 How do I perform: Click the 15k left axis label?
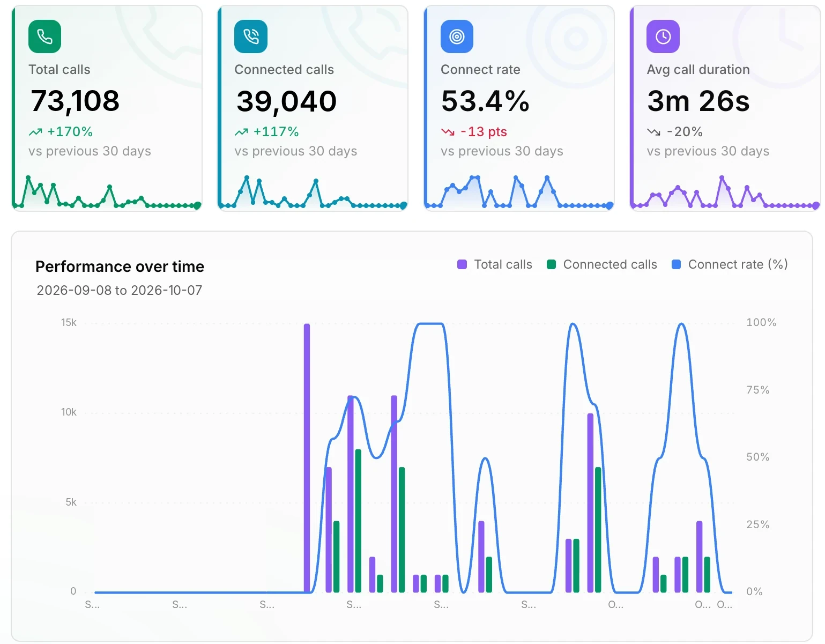pyautogui.click(x=69, y=323)
